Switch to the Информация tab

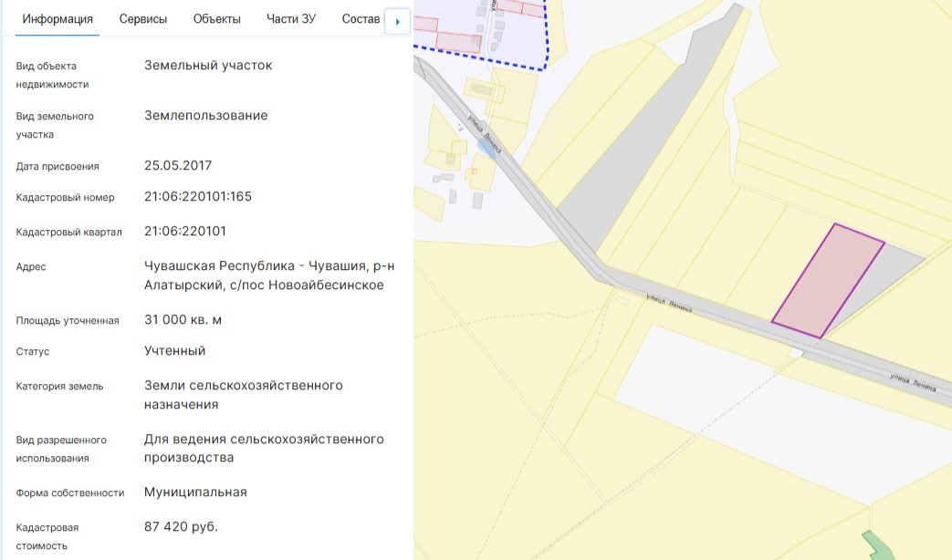coord(58,19)
